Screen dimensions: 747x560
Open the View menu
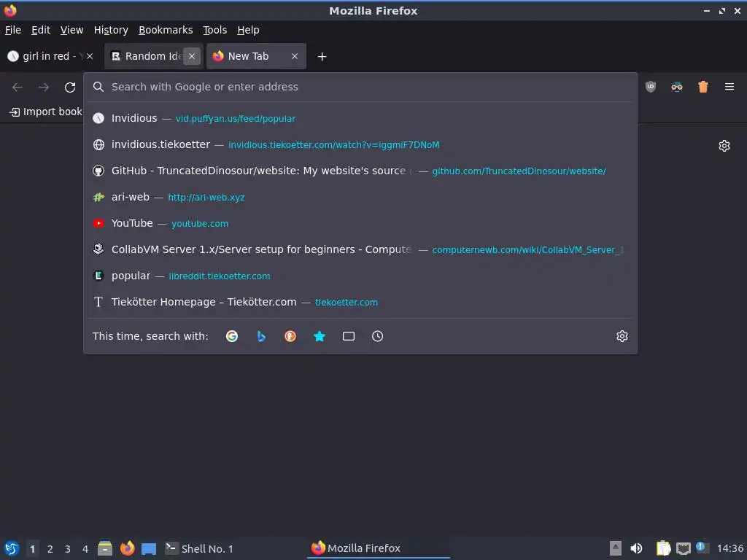[72, 30]
